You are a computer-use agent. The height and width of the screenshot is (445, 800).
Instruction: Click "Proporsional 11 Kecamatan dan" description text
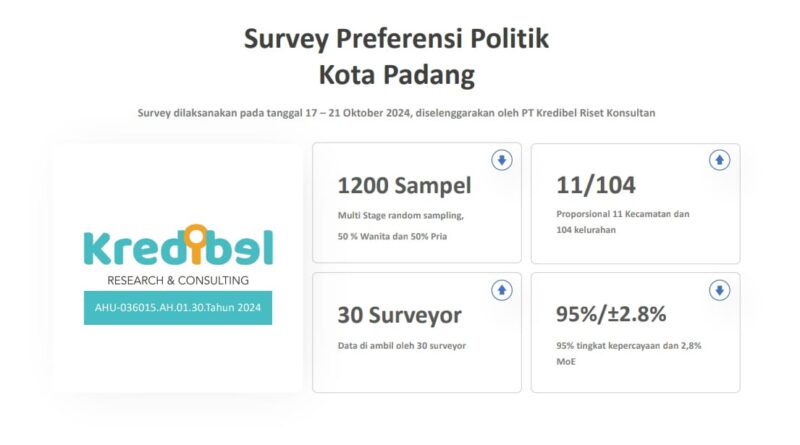tap(623, 214)
